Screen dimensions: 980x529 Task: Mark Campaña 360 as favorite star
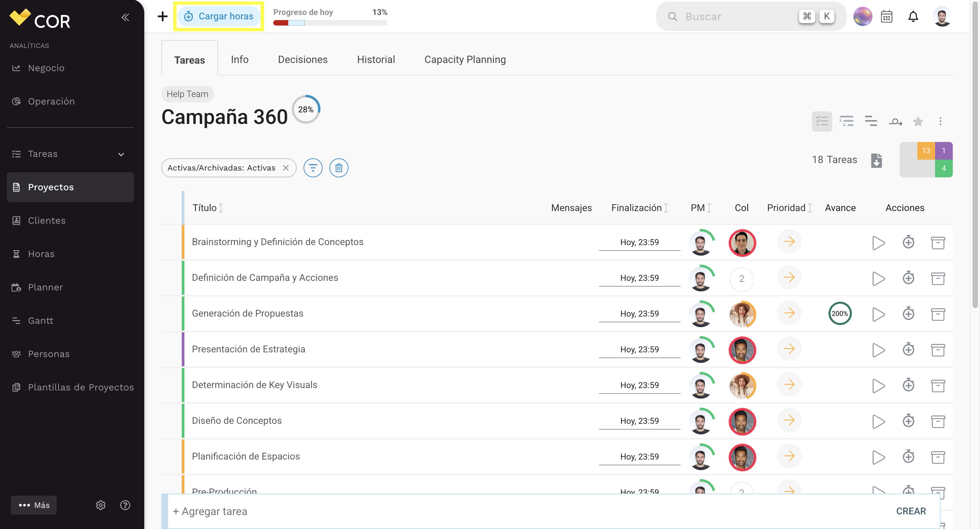[918, 122]
